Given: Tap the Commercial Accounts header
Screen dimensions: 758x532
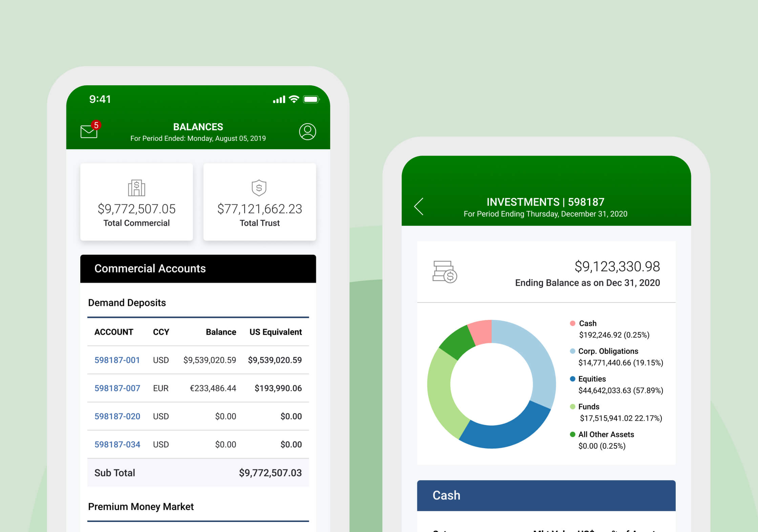Looking at the screenshot, I should click(x=198, y=269).
